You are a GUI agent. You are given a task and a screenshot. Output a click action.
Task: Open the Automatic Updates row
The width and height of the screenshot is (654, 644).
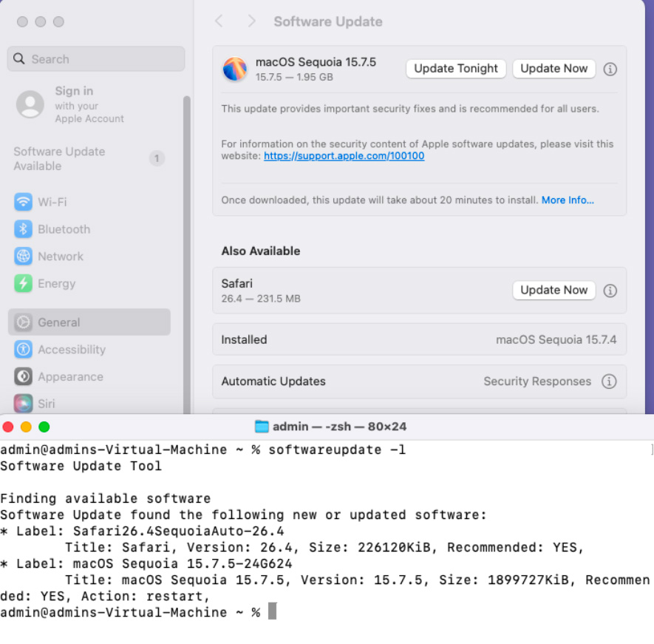[x=419, y=382]
